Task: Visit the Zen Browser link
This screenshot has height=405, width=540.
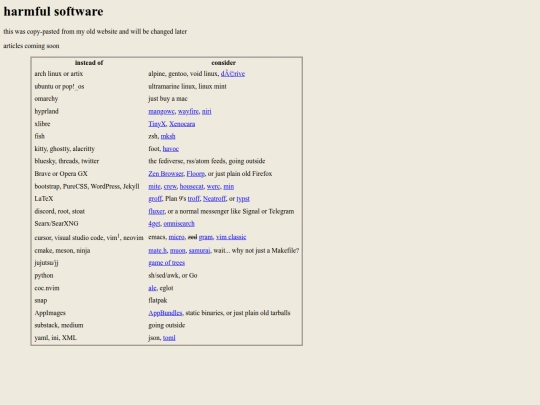Action: click(166, 174)
